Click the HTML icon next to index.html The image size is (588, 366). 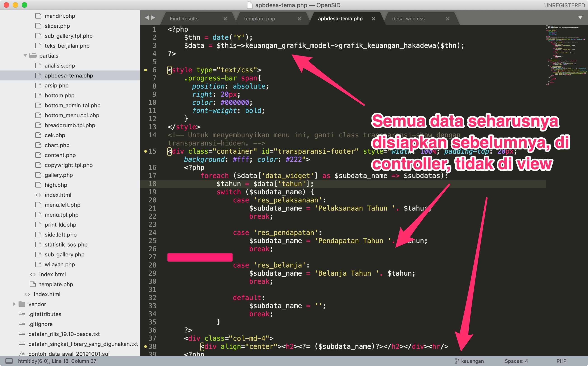tap(38, 195)
